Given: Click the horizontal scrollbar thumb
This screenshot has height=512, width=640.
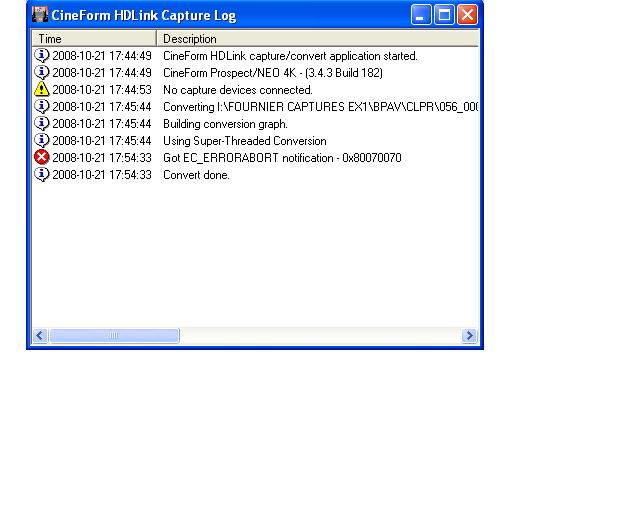Looking at the screenshot, I should pyautogui.click(x=114, y=336).
